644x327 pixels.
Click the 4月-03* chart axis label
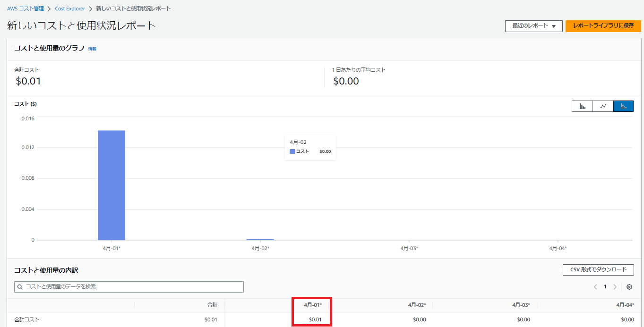pos(409,248)
